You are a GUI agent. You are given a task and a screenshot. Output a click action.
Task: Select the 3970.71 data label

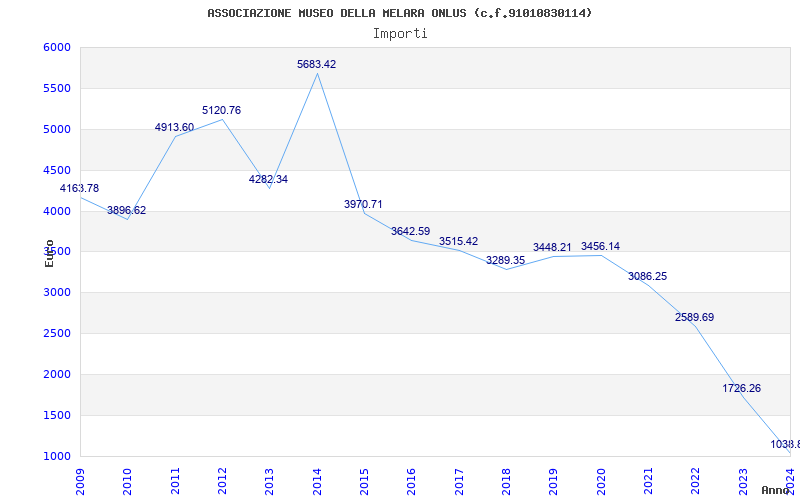click(x=363, y=204)
